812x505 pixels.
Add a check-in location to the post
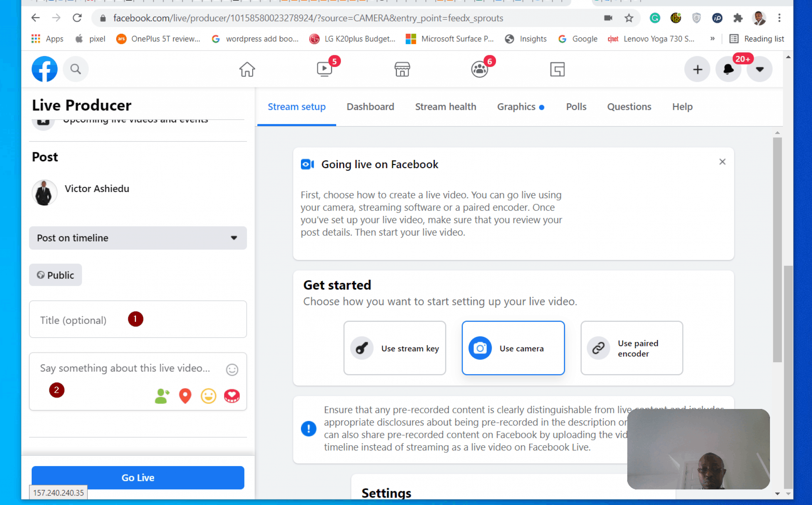(x=185, y=396)
